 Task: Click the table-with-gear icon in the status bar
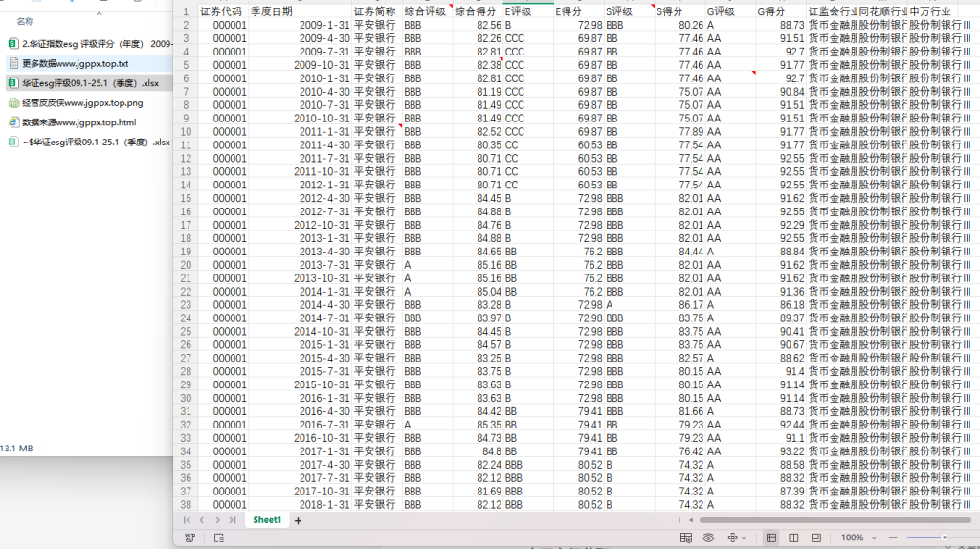point(685,538)
